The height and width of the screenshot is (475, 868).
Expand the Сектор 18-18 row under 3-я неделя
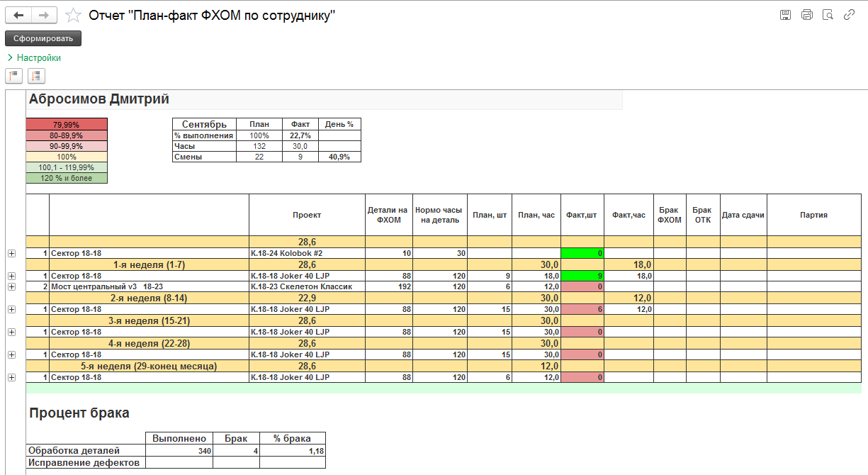click(11, 332)
